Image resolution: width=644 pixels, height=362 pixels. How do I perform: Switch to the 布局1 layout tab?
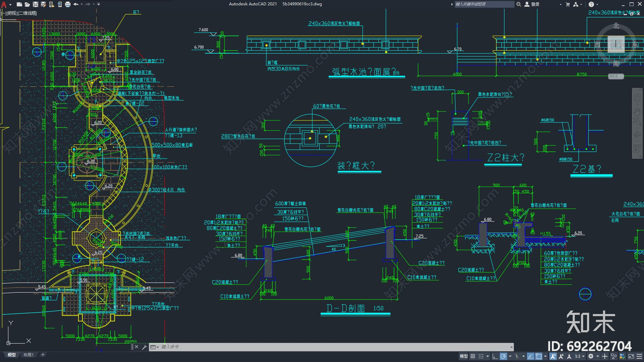tap(28, 355)
